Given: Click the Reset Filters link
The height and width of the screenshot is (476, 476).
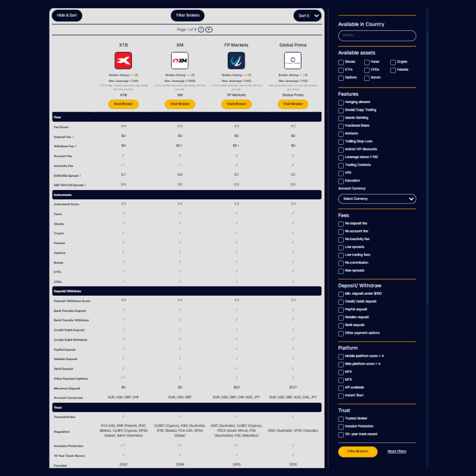Looking at the screenshot, I should [x=397, y=451].
